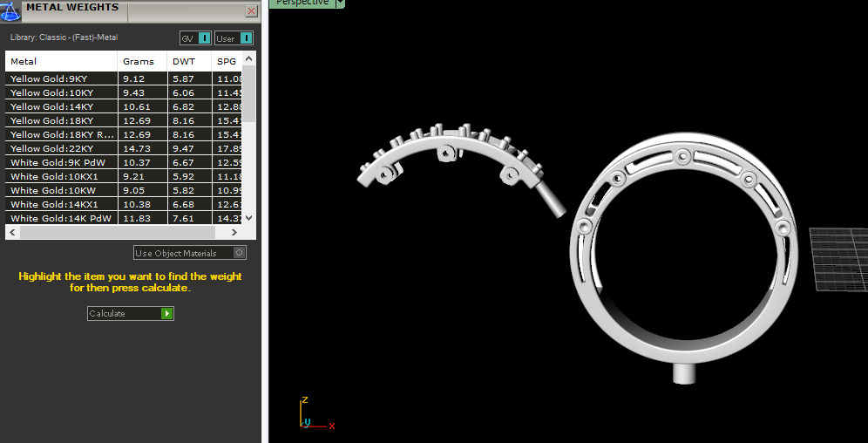868x443 pixels.
Task: Click the Metal Weights scale icon
Action: tap(10, 10)
